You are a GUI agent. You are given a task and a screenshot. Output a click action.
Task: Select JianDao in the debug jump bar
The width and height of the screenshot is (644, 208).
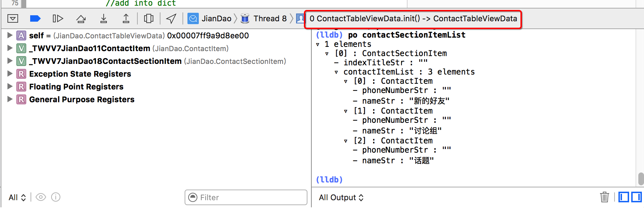tap(216, 18)
